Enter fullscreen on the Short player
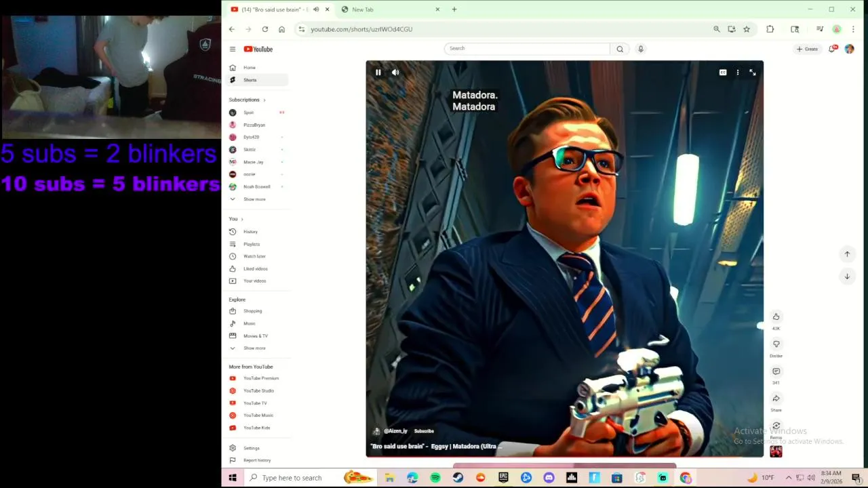The width and height of the screenshot is (868, 488). [x=753, y=73]
